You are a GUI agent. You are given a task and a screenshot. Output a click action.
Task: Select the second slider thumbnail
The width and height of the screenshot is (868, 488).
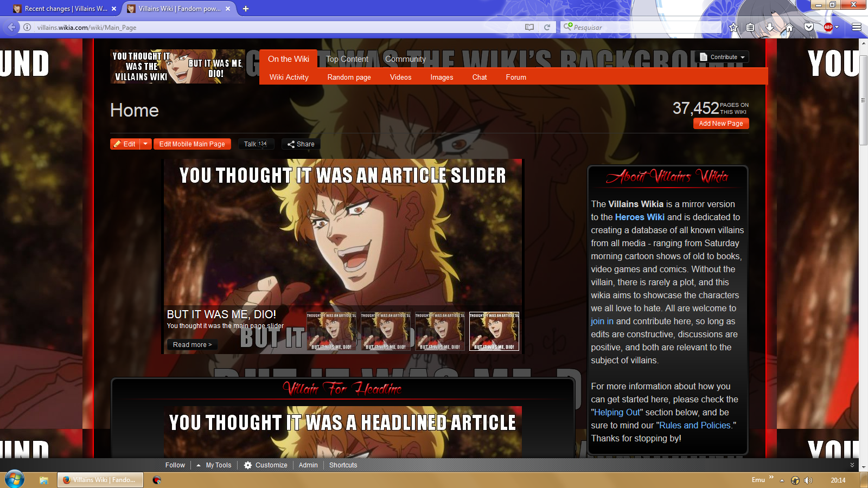[x=386, y=331]
